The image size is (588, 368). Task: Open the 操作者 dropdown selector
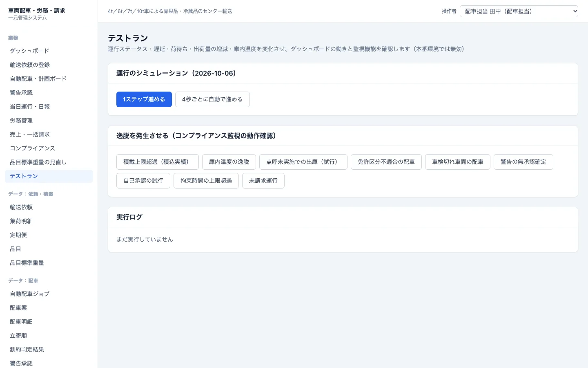click(519, 11)
